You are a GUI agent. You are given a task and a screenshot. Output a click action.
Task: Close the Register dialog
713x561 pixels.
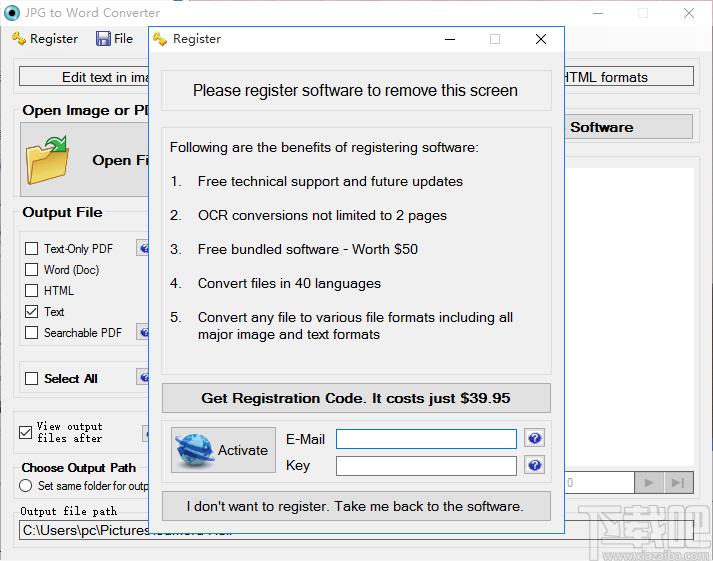tap(541, 39)
